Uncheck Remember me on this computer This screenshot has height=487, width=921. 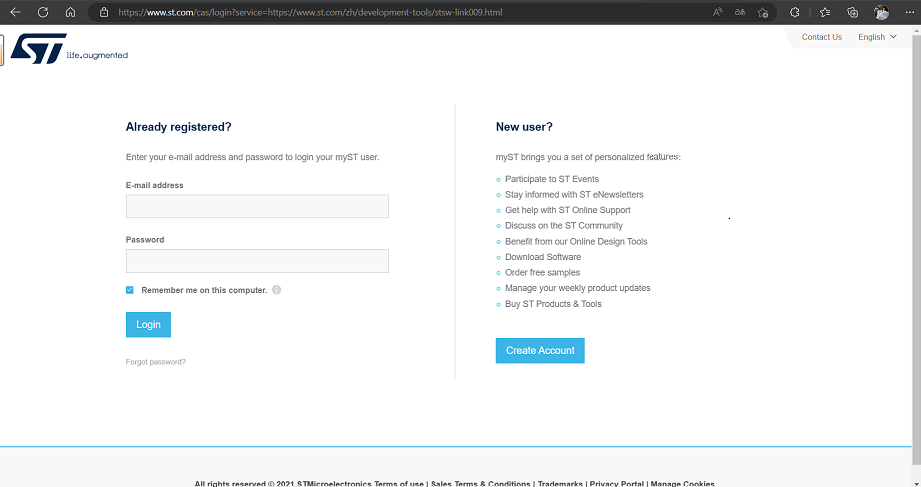coord(130,290)
